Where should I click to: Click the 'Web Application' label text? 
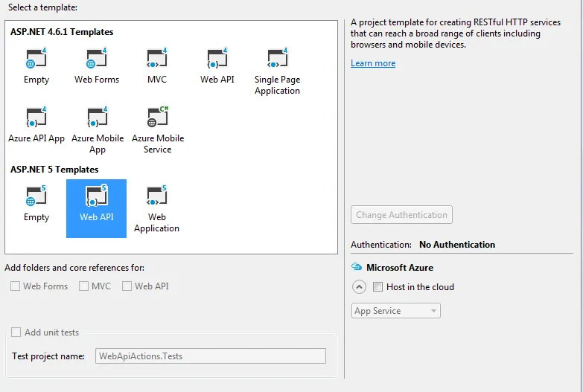(156, 222)
